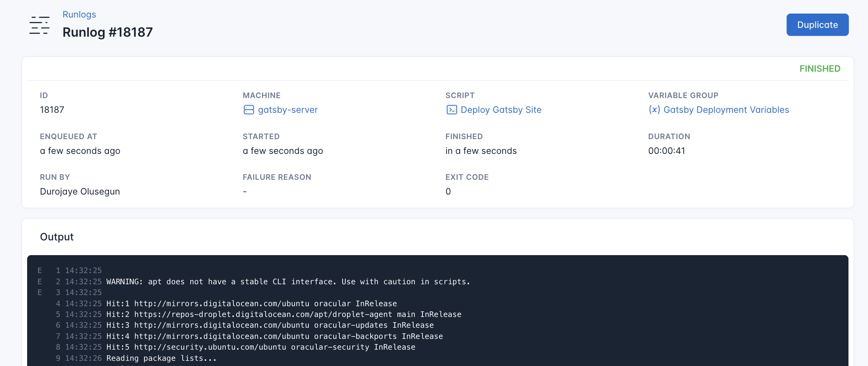
Task: Click the server icon next to gatsby-server
Action: [249, 110]
